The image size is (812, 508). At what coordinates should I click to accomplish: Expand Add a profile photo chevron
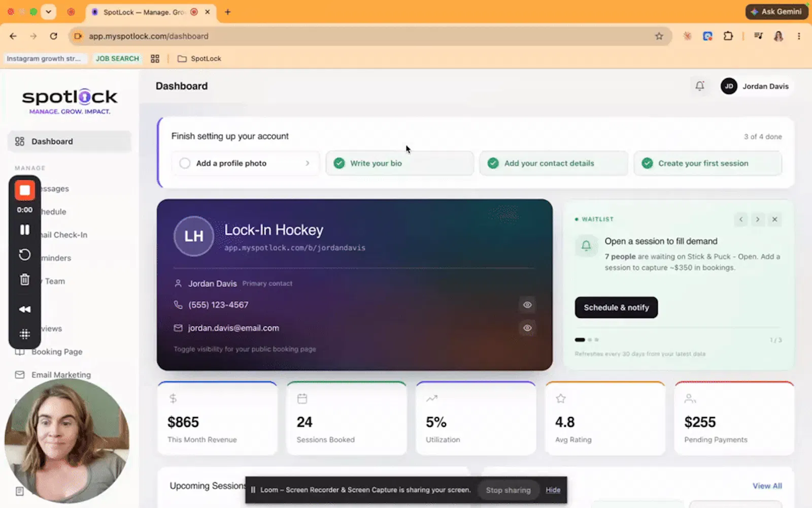click(308, 163)
